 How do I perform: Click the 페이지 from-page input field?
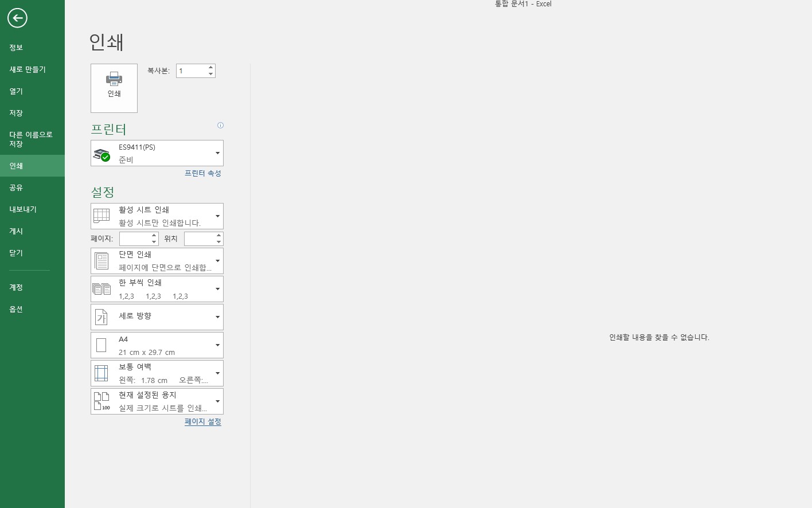click(135, 239)
